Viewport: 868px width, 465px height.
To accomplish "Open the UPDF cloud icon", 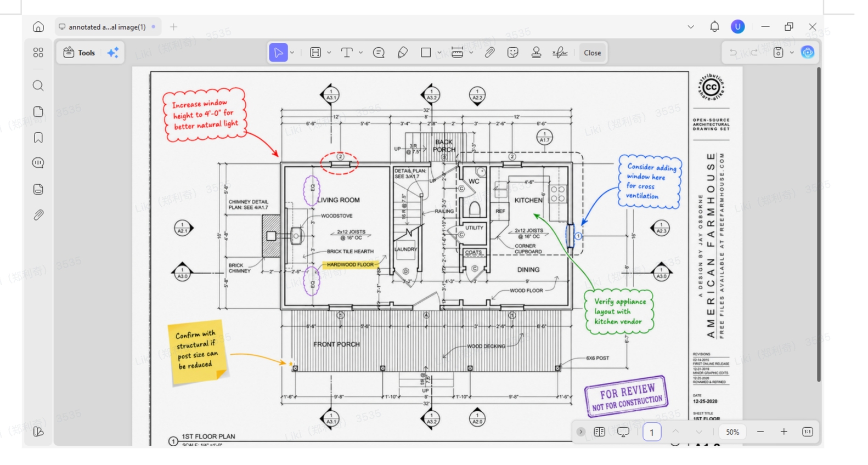I will [807, 52].
